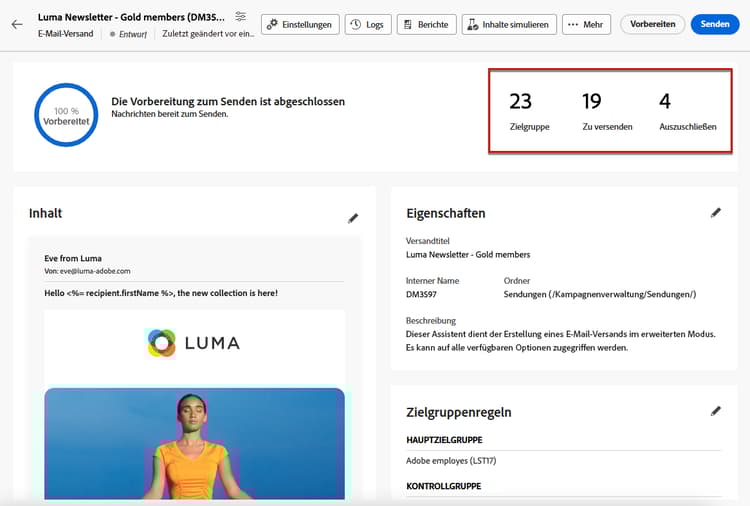Click the meditating woman email image
Viewport: 750px width, 506px height.
(x=194, y=443)
